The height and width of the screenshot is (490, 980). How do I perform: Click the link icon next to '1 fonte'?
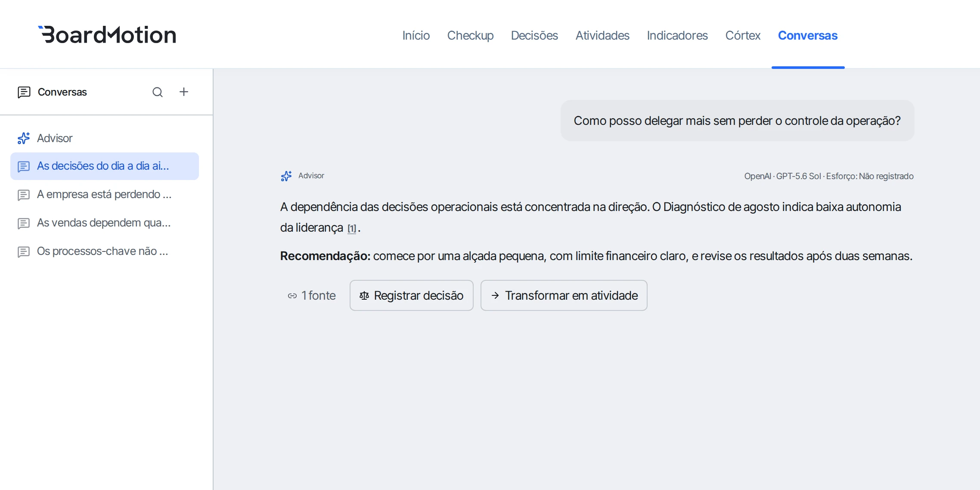[292, 296]
